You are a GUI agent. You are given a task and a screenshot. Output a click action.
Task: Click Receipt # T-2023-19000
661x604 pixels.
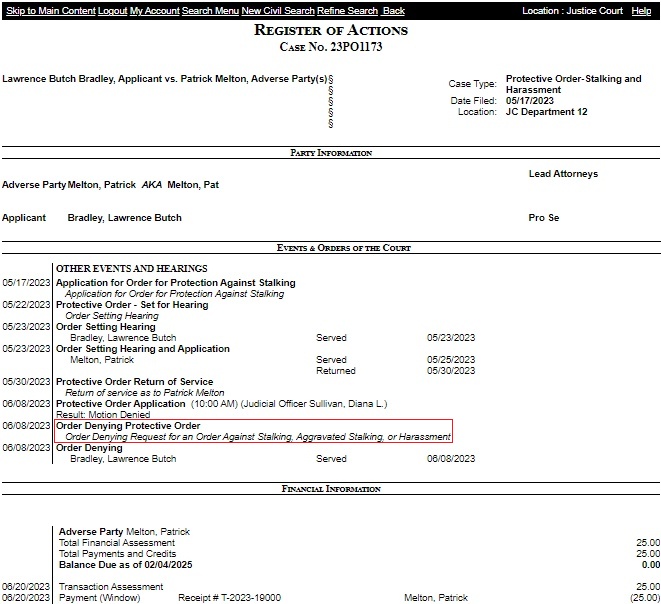(x=229, y=598)
